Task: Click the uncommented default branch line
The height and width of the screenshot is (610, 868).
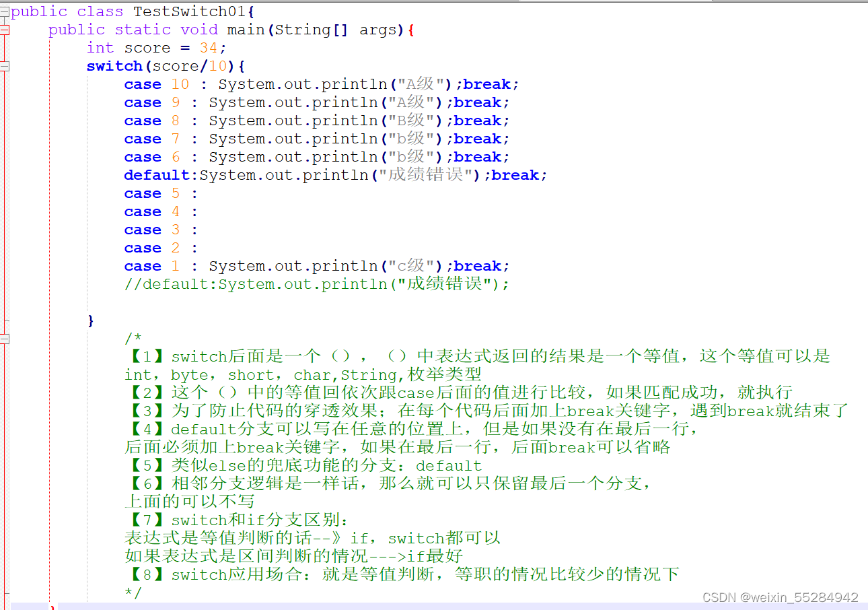Action: tap(336, 175)
